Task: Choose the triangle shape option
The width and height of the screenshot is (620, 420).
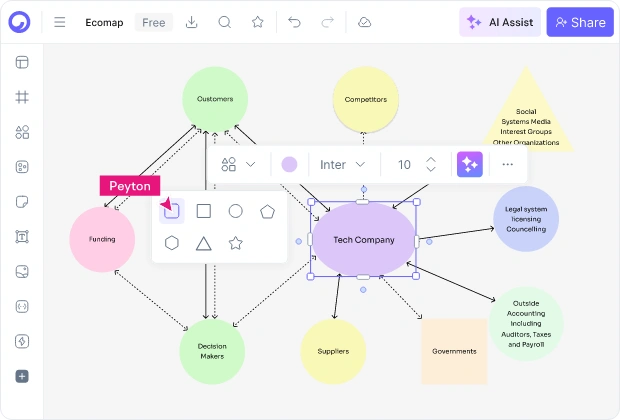Action: tap(204, 243)
